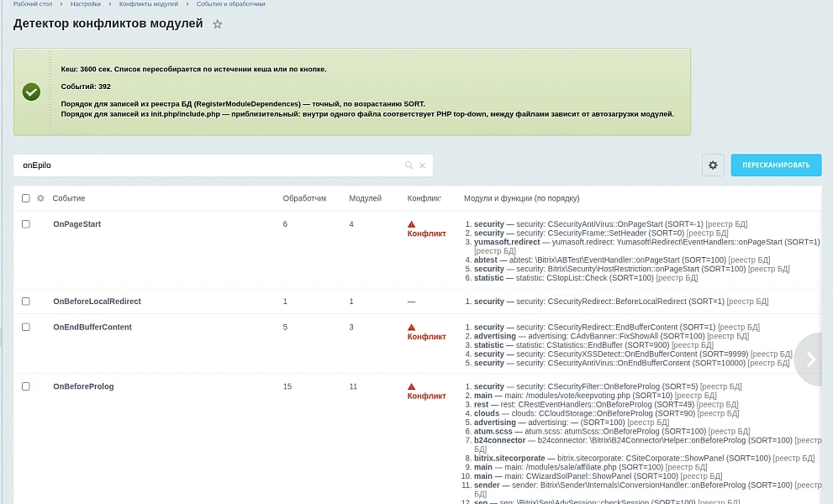This screenshot has height=504, width=833.
Task: Click the conflict warning triangle for OnPageStart
Action: pos(412,224)
